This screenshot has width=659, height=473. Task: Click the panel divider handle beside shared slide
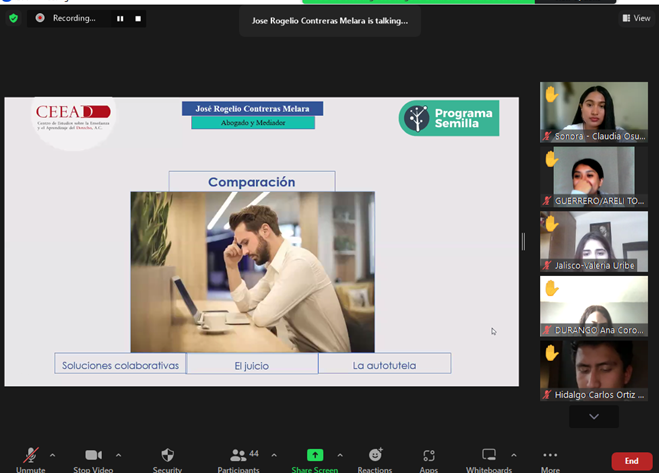click(523, 242)
